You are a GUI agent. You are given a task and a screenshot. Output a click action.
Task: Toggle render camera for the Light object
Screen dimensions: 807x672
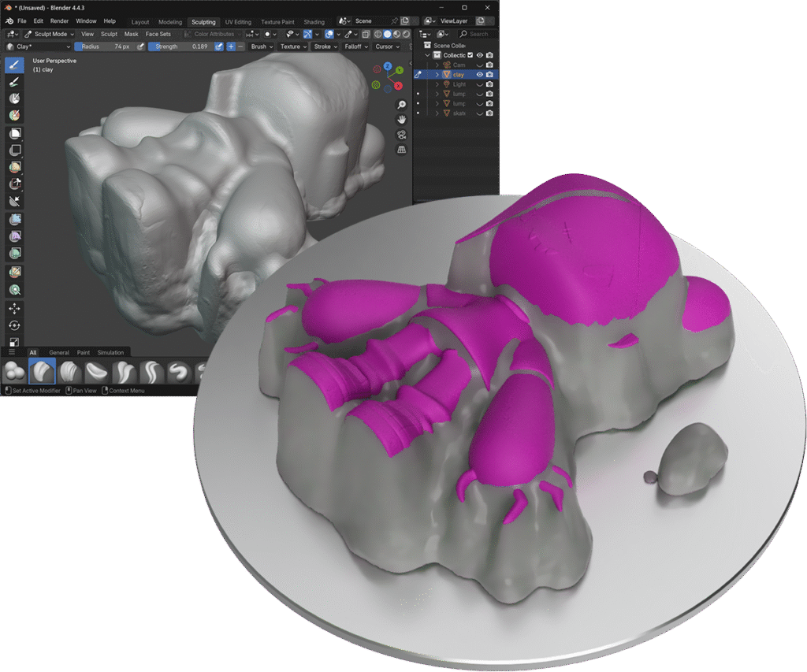(x=489, y=84)
